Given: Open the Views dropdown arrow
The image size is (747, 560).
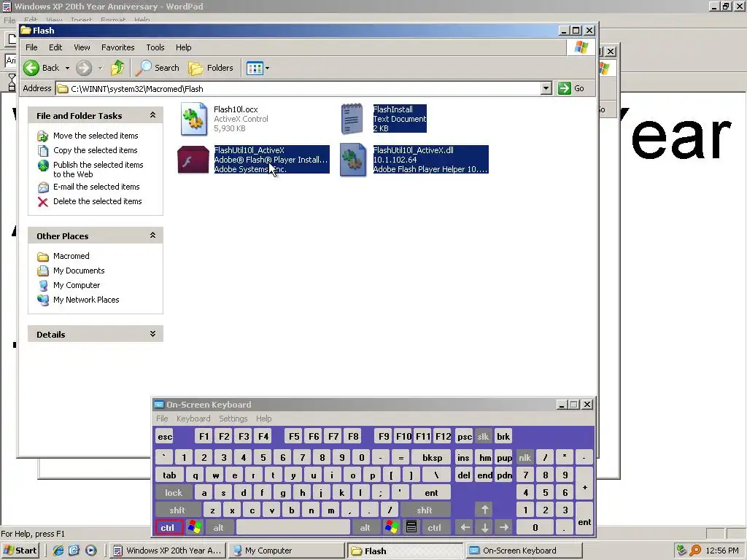Looking at the screenshot, I should coord(267,68).
